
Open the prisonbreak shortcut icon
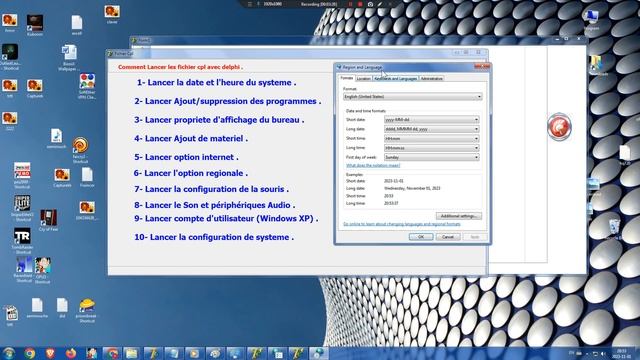pos(87,310)
